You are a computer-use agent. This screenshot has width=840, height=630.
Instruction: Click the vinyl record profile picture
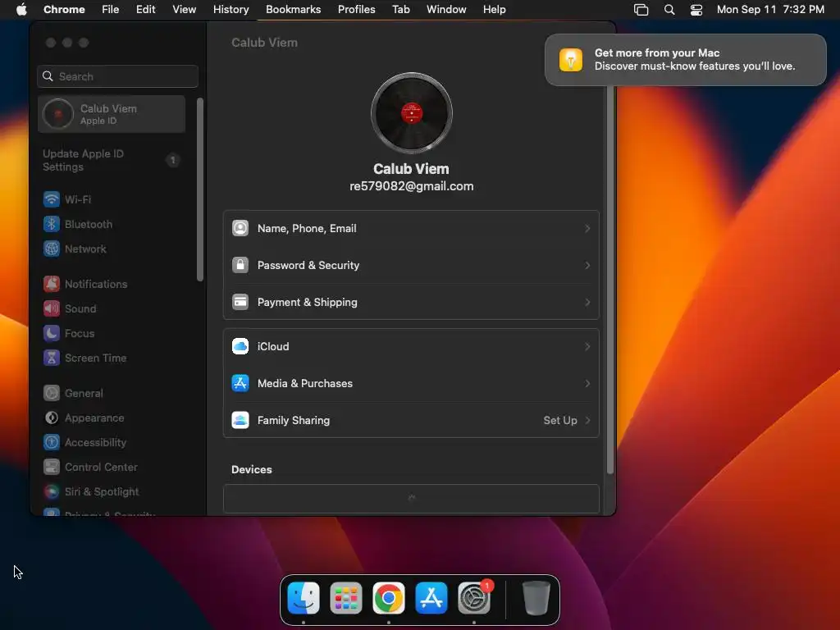tap(412, 113)
